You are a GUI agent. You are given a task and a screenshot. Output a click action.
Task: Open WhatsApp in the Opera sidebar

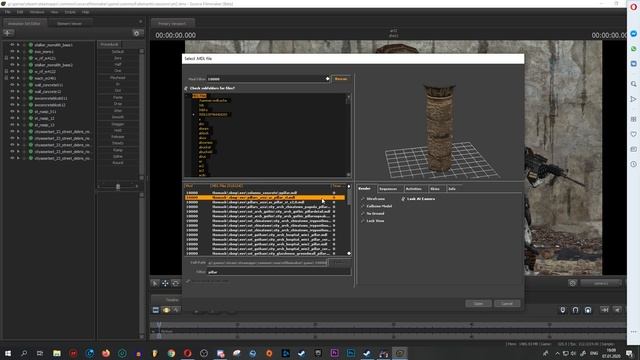click(633, 49)
